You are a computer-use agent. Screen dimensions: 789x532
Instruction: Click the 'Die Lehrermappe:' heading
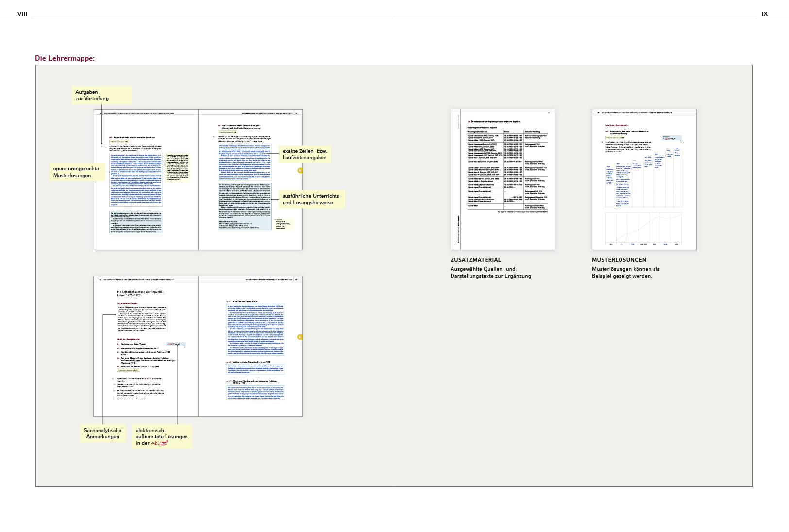coord(65,58)
